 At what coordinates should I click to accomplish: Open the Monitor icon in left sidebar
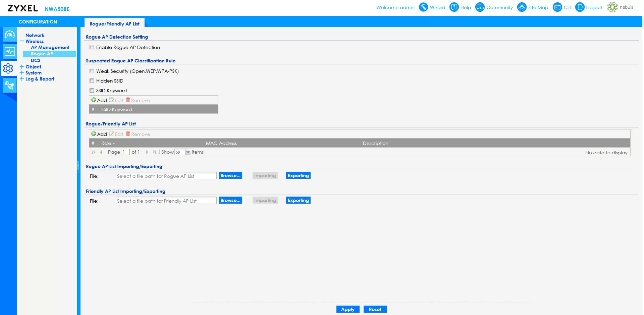click(9, 51)
